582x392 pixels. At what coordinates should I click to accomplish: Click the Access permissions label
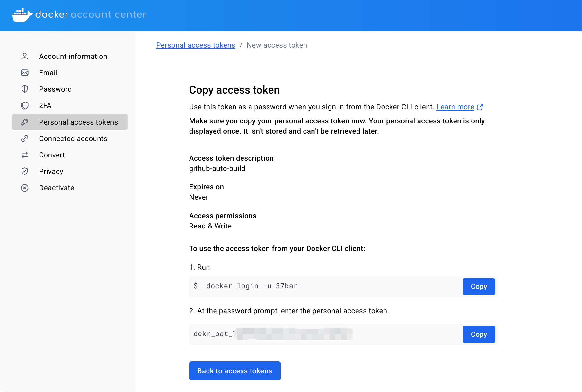point(223,216)
